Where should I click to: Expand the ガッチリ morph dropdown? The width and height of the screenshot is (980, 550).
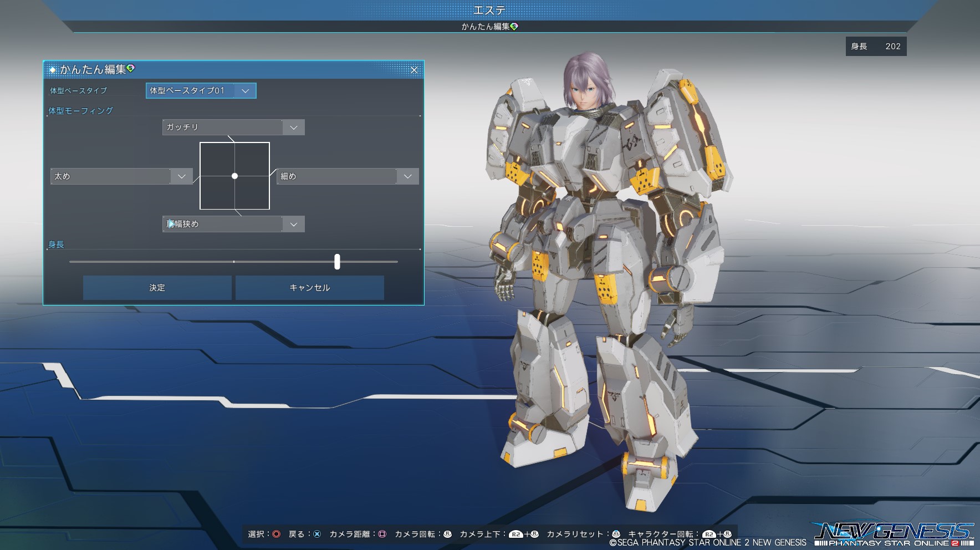(293, 128)
